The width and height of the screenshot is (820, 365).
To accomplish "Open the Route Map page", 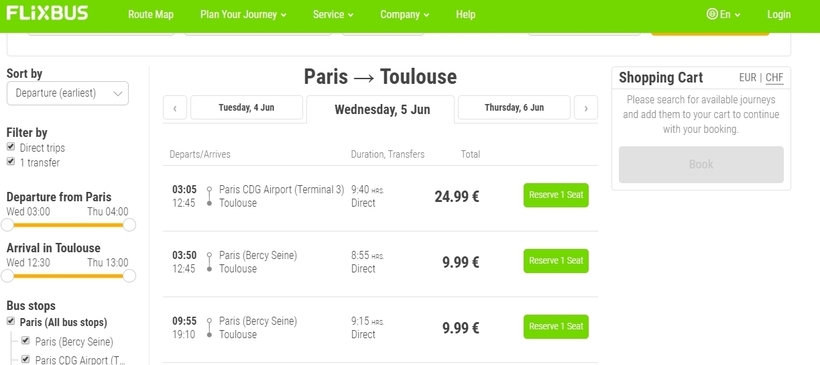I will click(x=151, y=15).
